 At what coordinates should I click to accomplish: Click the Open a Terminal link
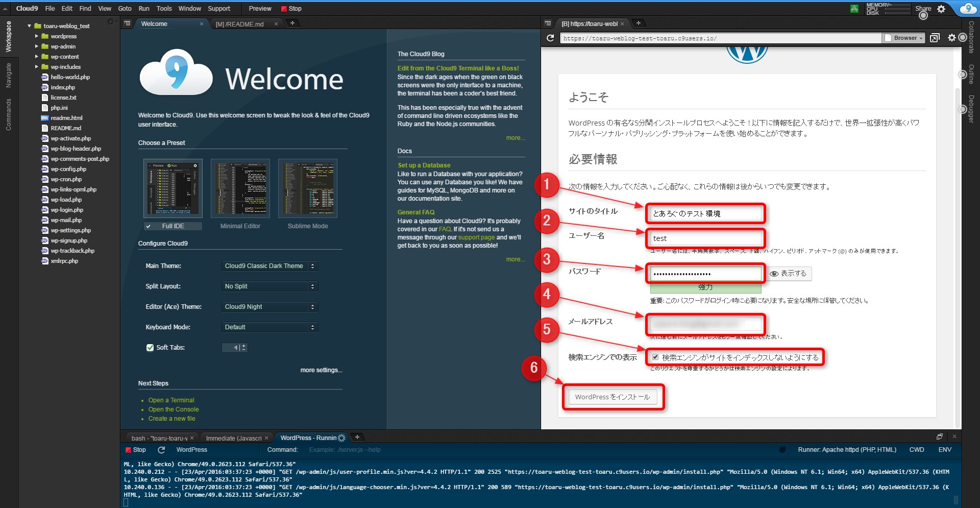(171, 400)
